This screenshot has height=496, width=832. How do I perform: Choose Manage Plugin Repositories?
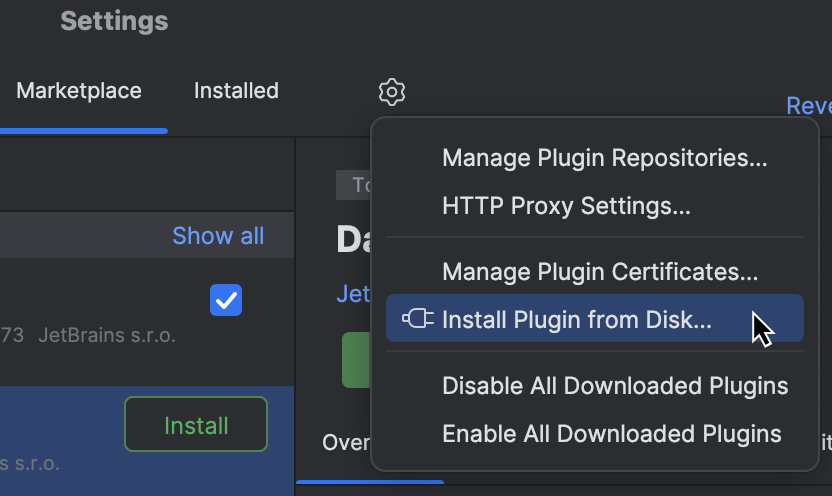point(604,158)
